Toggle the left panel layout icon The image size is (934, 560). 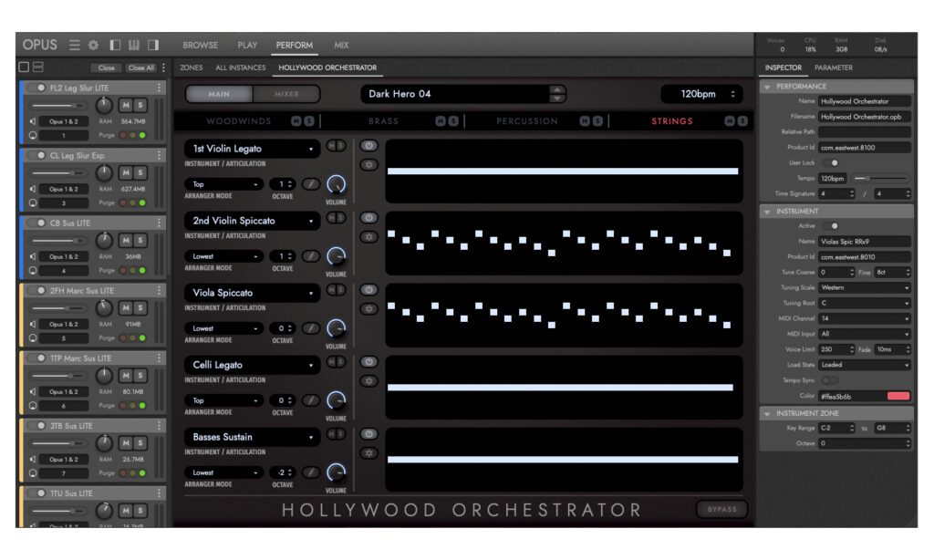click(115, 46)
